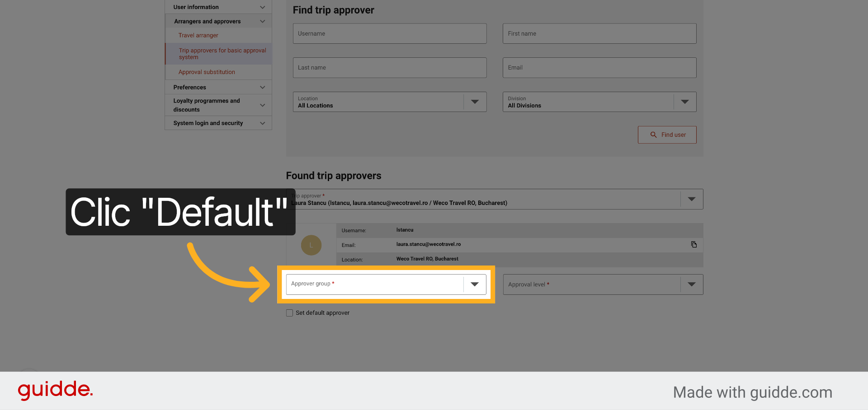This screenshot has width=868, height=410.
Task: Click the Username input field
Action: click(390, 34)
